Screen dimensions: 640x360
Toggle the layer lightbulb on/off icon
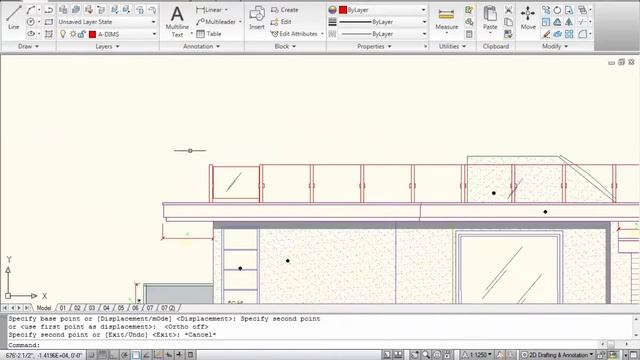click(63, 34)
